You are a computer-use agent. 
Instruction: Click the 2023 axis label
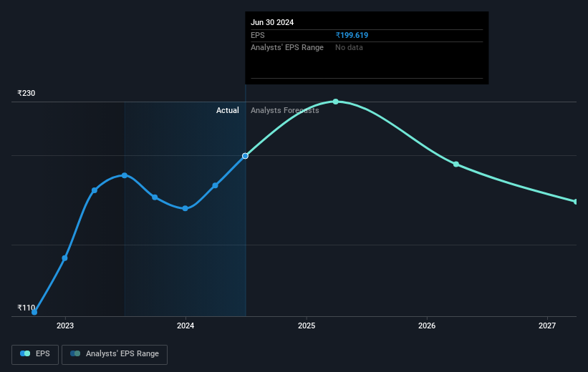65,326
